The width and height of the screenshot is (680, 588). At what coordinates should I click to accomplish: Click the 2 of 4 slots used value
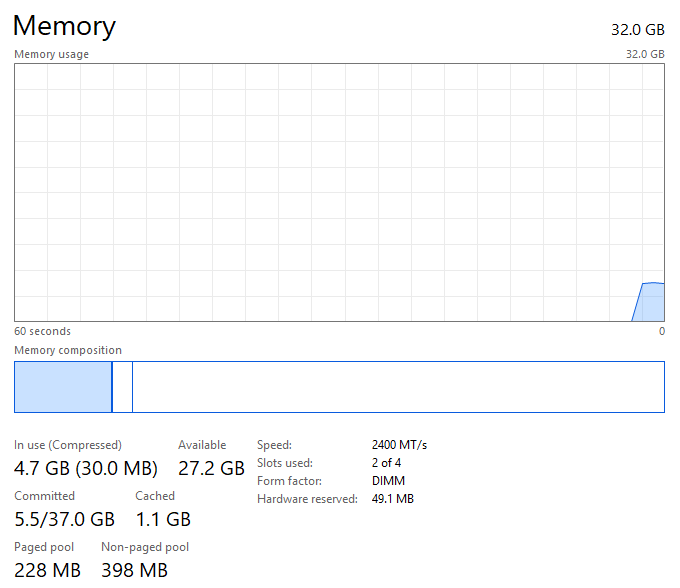386,463
